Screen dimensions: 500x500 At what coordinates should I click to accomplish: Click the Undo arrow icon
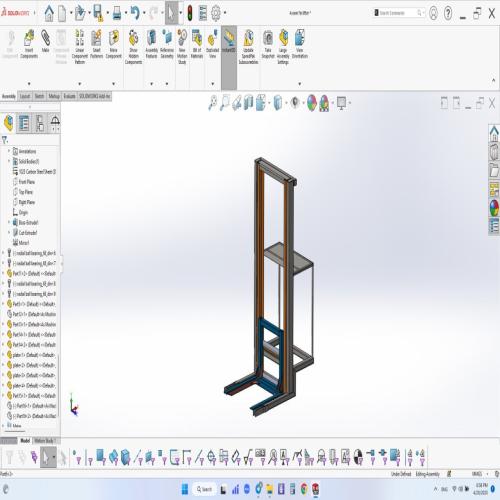135,13
